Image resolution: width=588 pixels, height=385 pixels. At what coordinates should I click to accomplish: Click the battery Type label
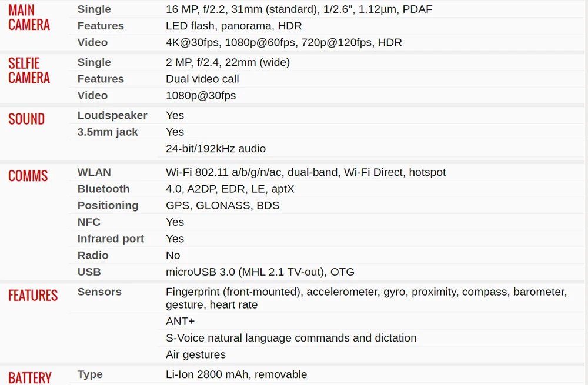point(90,374)
